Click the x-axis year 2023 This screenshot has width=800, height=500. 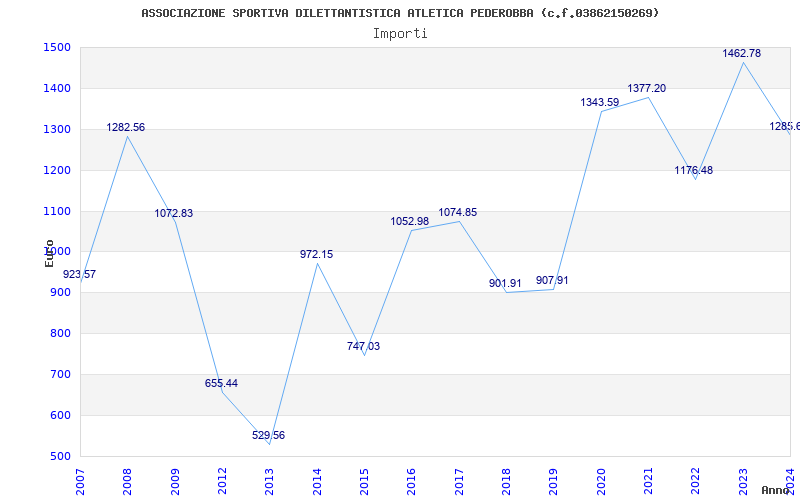tap(743, 482)
